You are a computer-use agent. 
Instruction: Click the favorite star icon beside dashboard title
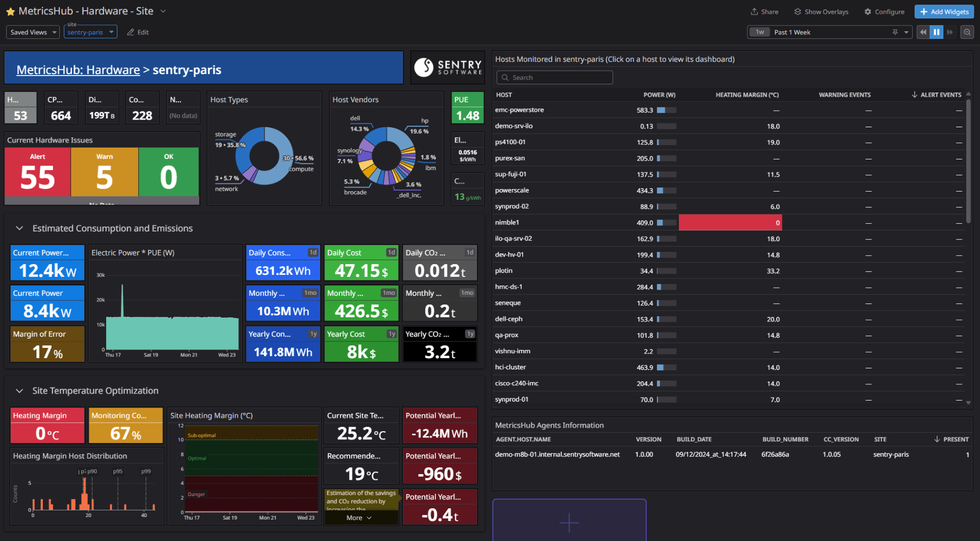(10, 11)
